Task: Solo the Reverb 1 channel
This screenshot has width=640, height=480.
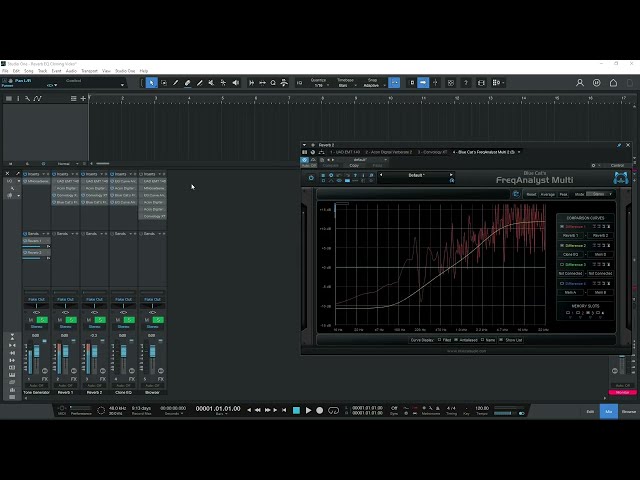Action: tap(71, 320)
